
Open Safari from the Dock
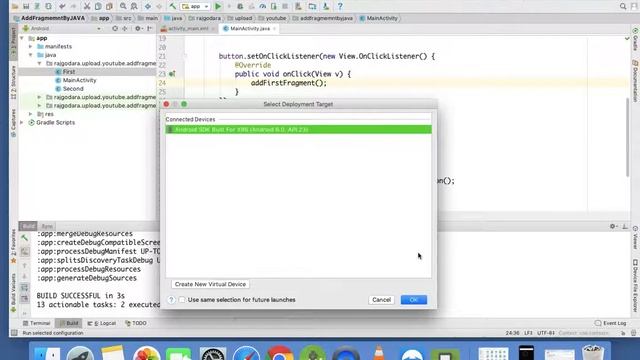(x=246, y=353)
